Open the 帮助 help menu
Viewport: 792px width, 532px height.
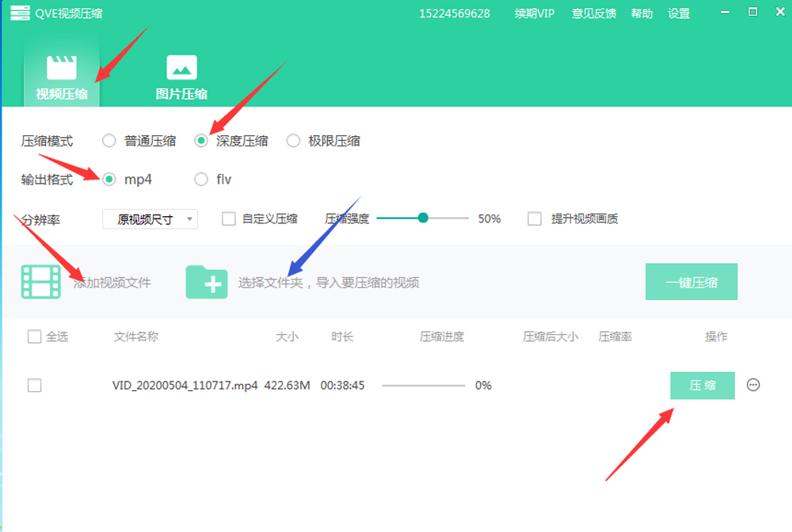[642, 13]
